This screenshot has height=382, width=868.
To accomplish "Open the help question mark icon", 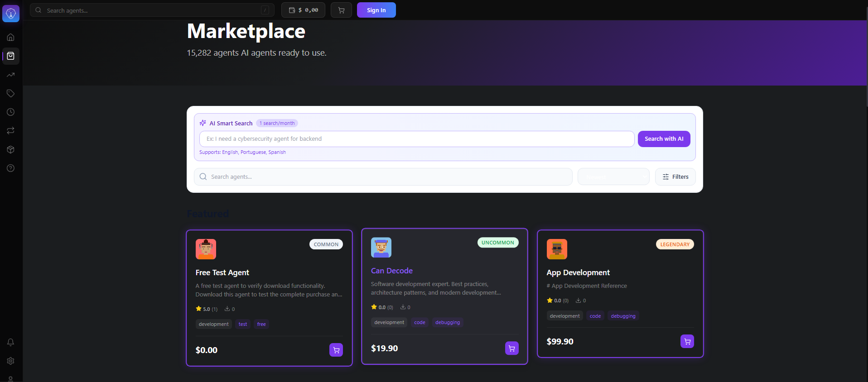I will pyautogui.click(x=11, y=168).
